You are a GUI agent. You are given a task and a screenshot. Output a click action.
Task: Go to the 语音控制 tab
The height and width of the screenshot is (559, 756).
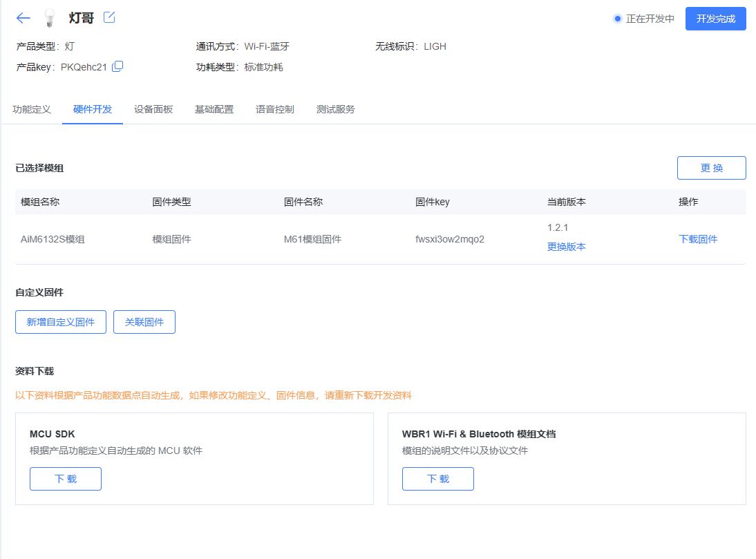(x=275, y=109)
